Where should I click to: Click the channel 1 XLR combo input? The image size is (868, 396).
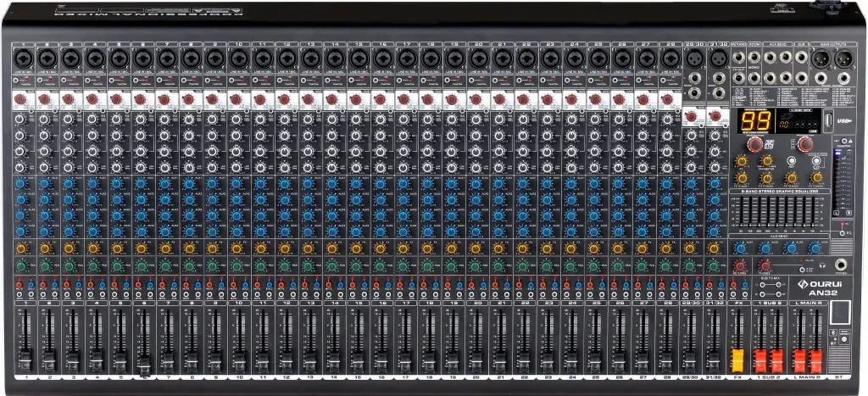click(x=23, y=59)
